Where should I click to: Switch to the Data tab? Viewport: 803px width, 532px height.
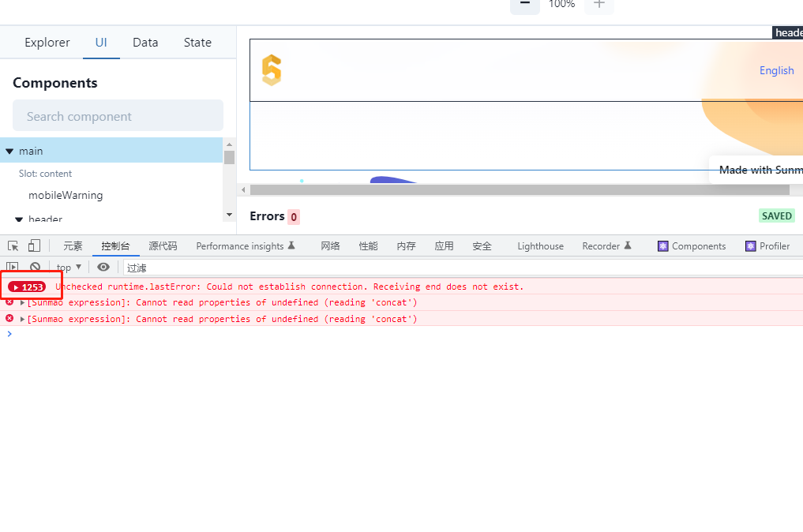(x=145, y=43)
